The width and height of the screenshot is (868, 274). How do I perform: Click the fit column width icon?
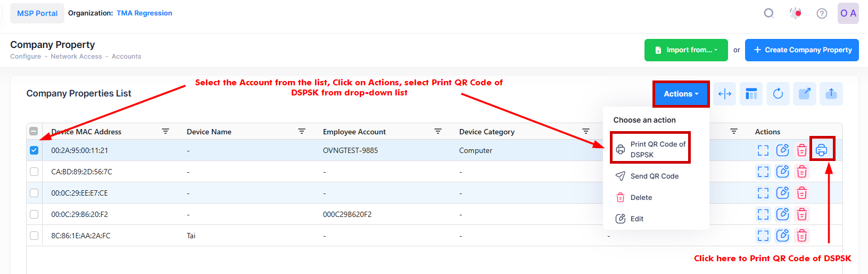point(725,94)
